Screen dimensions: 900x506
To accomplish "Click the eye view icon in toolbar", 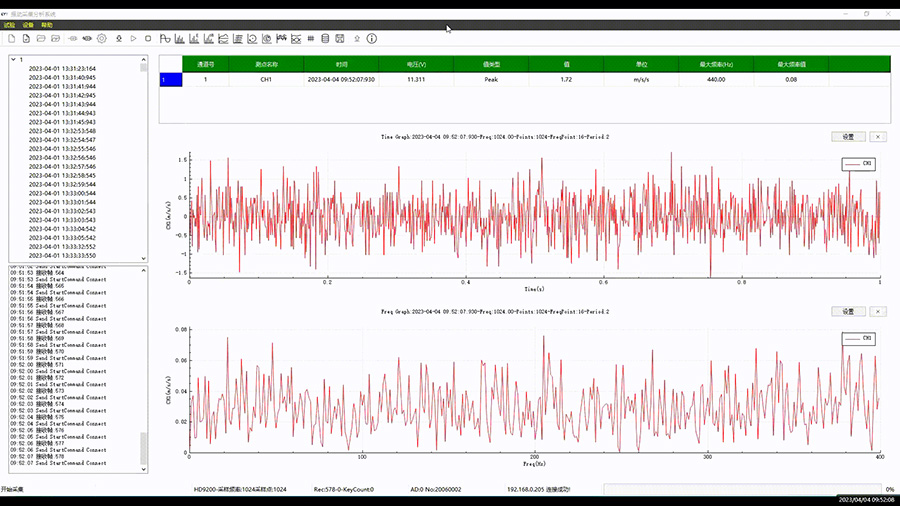I will 86,38.
